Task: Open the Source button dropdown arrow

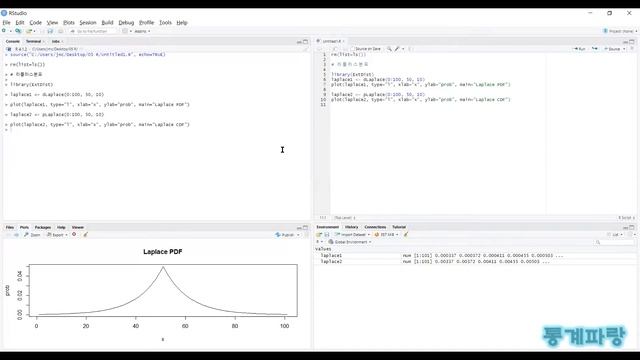Action: pos(624,49)
